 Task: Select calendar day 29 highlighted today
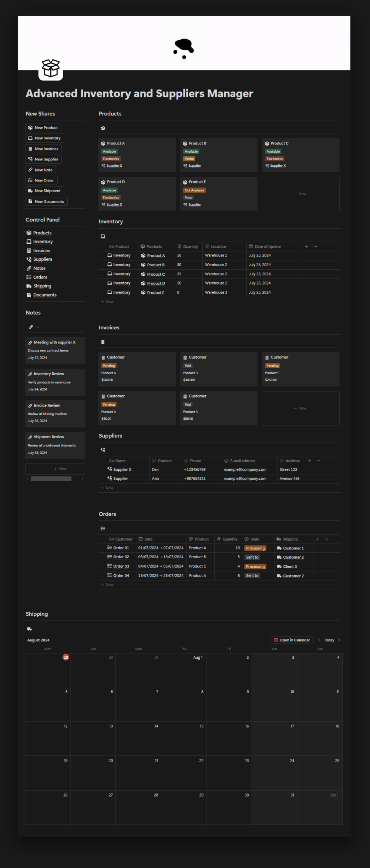[x=66, y=657]
